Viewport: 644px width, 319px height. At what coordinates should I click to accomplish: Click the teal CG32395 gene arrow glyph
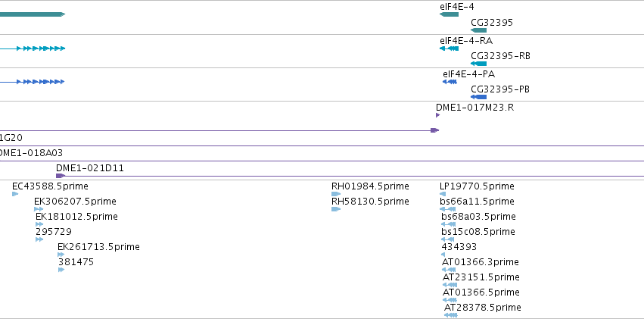[x=478, y=30]
